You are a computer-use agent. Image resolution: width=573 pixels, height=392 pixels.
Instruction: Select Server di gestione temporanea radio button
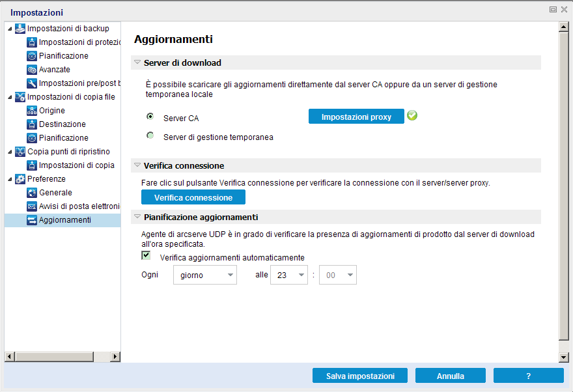pyautogui.click(x=150, y=135)
